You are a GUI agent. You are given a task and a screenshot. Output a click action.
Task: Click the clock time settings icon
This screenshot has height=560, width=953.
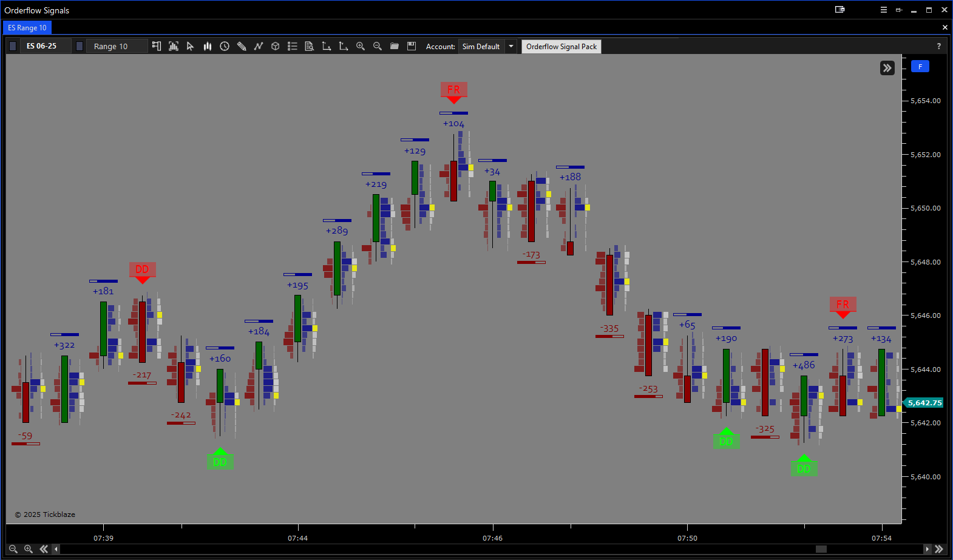(225, 46)
